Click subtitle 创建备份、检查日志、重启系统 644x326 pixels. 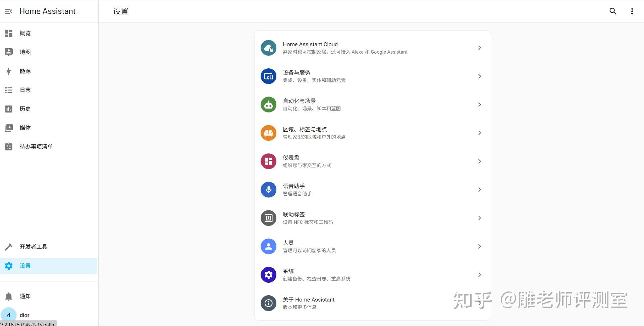(x=317, y=279)
